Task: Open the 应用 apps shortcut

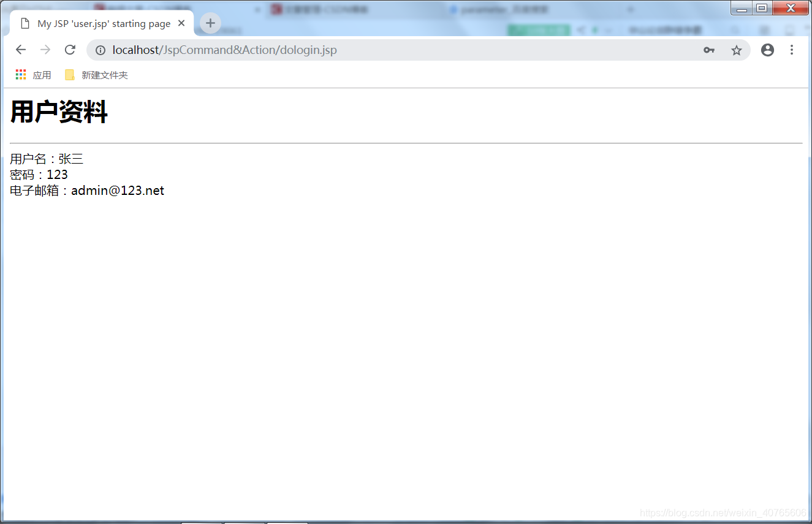Action: pyautogui.click(x=34, y=75)
